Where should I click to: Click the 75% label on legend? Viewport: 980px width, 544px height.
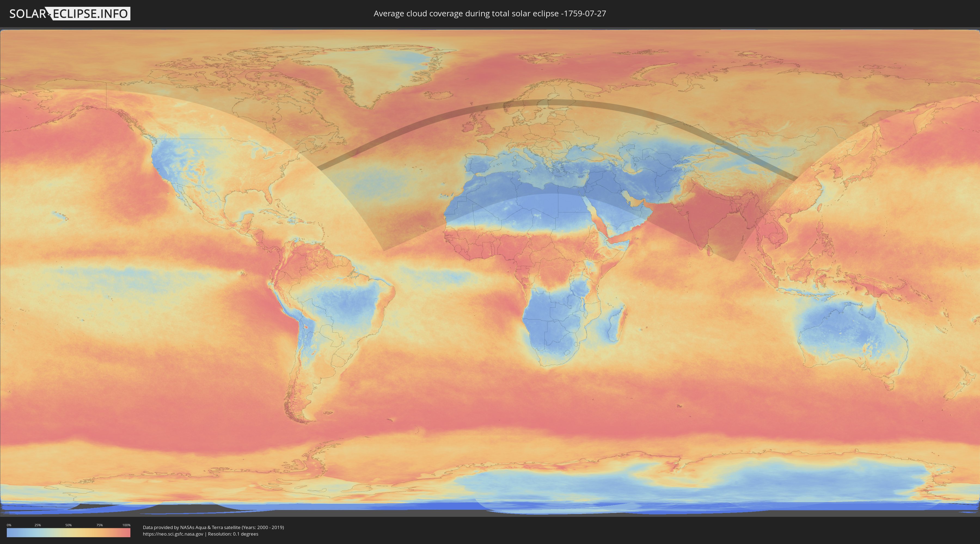pos(99,525)
